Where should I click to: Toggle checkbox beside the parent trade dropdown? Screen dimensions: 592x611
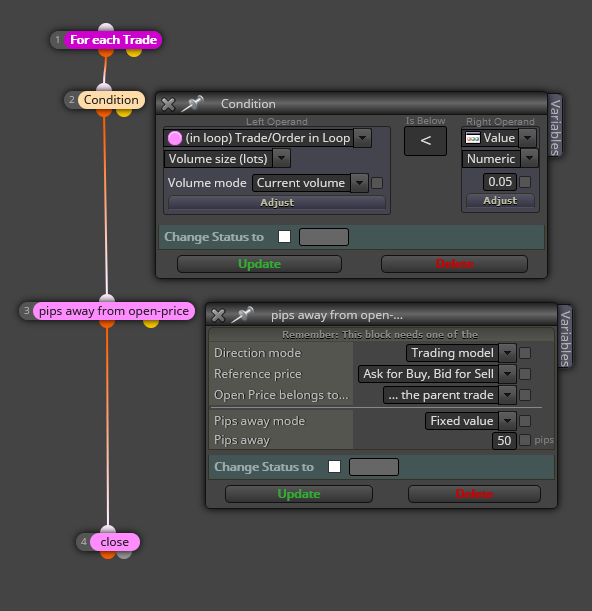pyautogui.click(x=525, y=395)
